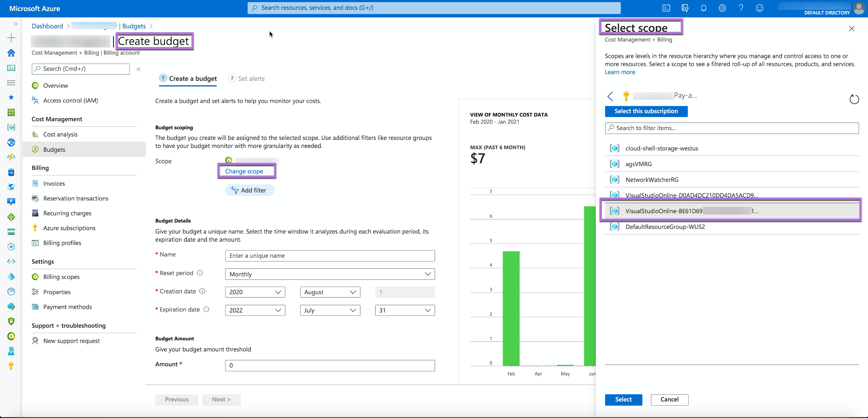
Task: Open New support request
Action: (x=72, y=341)
